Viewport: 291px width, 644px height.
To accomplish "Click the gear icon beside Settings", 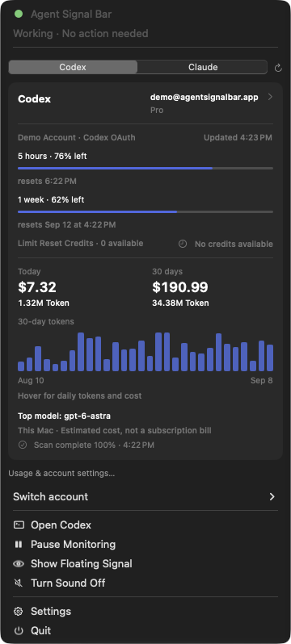I will pyautogui.click(x=19, y=611).
